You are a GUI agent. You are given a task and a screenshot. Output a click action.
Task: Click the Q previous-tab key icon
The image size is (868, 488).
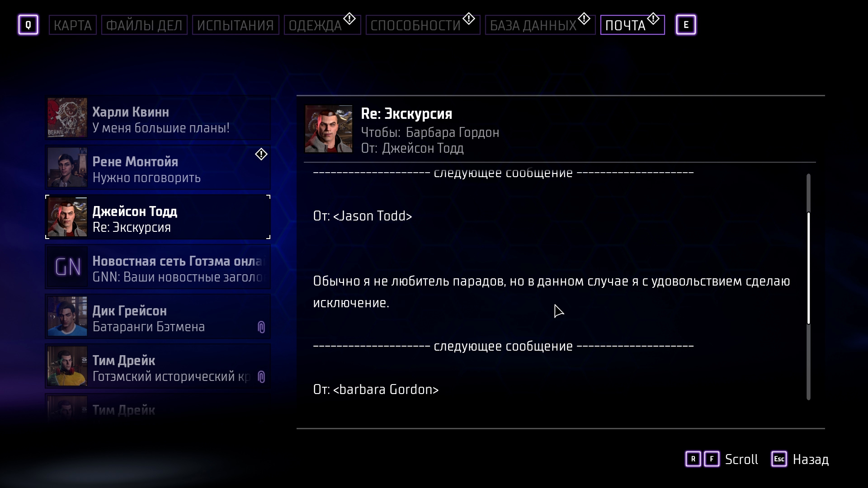coord(28,25)
